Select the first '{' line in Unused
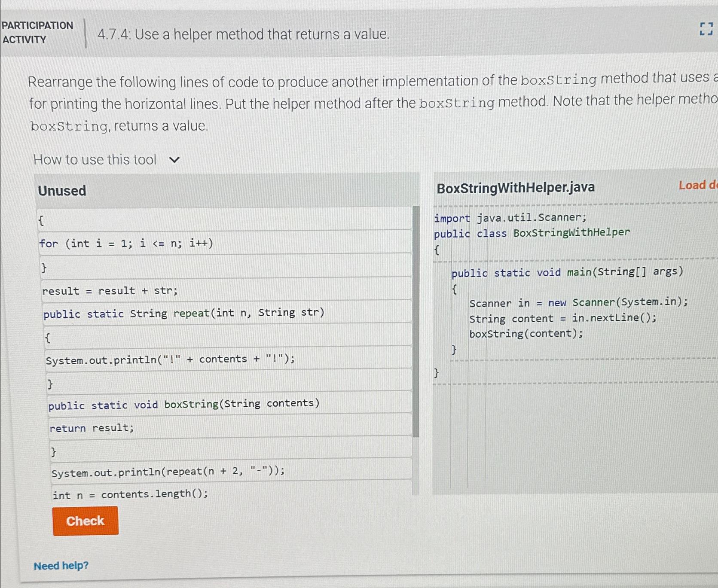Image resolution: width=718 pixels, height=588 pixels. [x=224, y=219]
